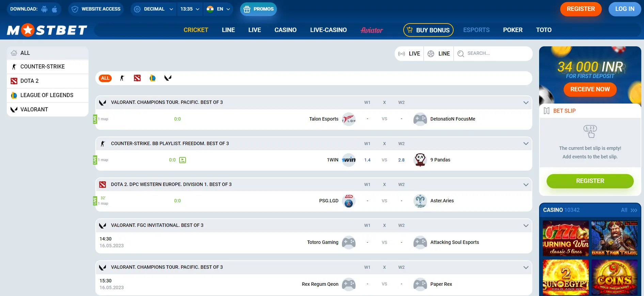Screen dimensions: 644x296
Task: Click the Buy Bonus button
Action: 428,30
